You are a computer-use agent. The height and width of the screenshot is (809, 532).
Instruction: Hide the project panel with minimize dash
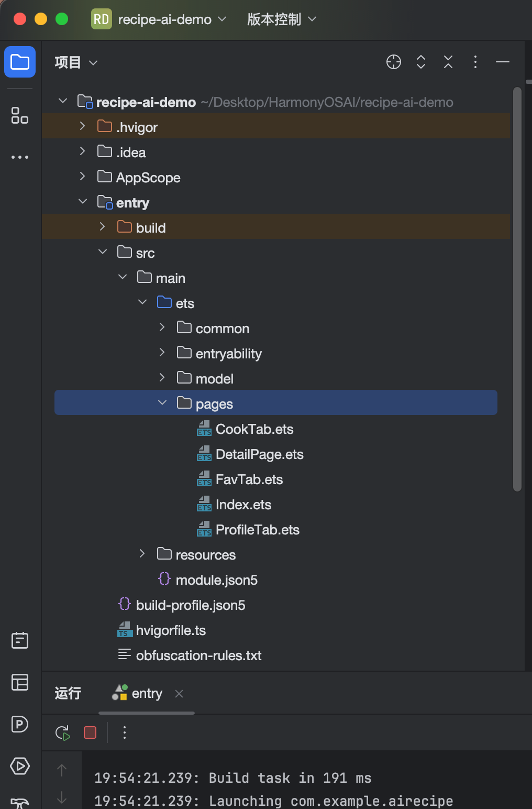tap(503, 62)
